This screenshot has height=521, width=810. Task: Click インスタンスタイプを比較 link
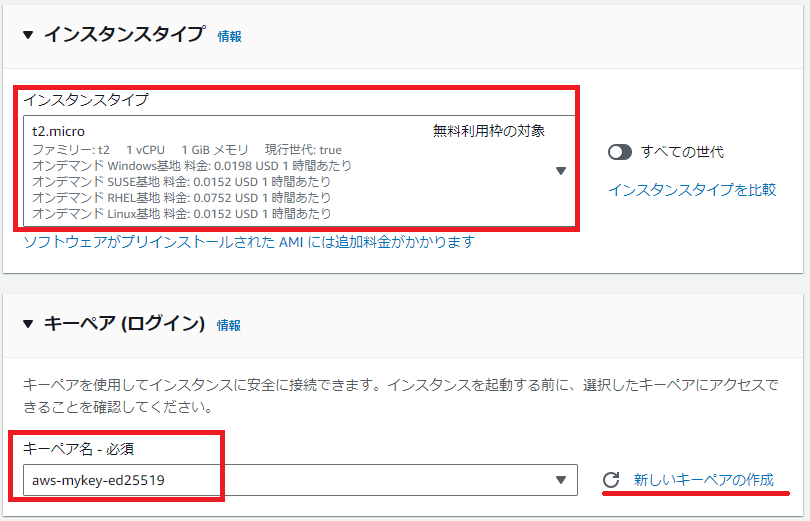pos(692,190)
